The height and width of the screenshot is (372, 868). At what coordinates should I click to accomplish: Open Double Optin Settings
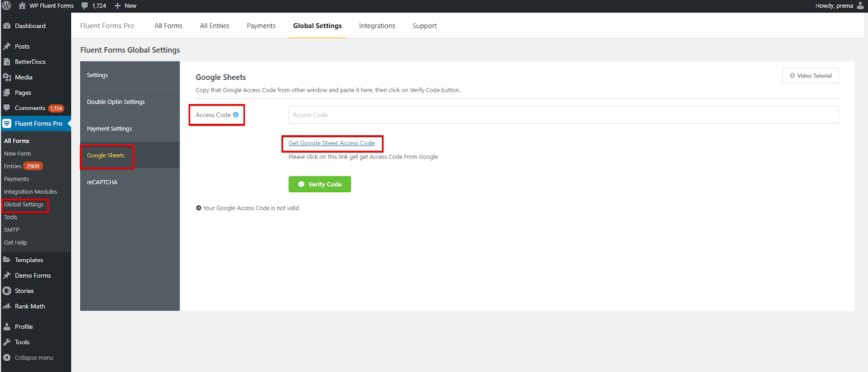pyautogui.click(x=130, y=102)
